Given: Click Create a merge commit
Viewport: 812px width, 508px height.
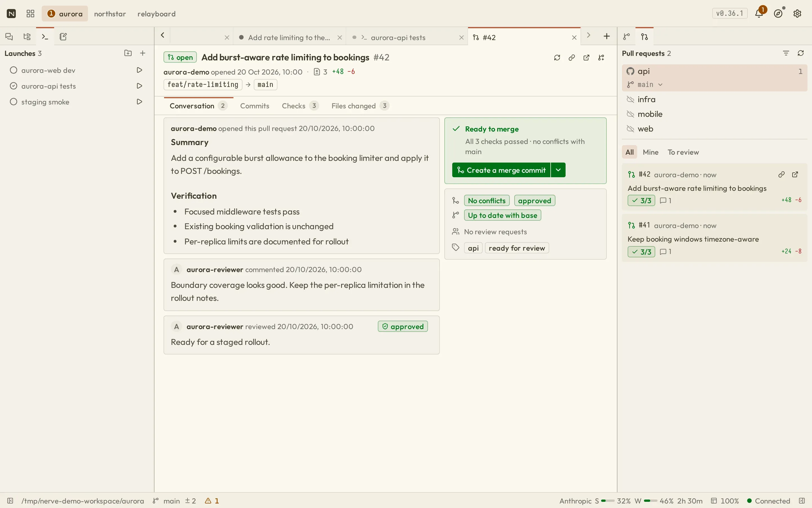Looking at the screenshot, I should click(501, 170).
